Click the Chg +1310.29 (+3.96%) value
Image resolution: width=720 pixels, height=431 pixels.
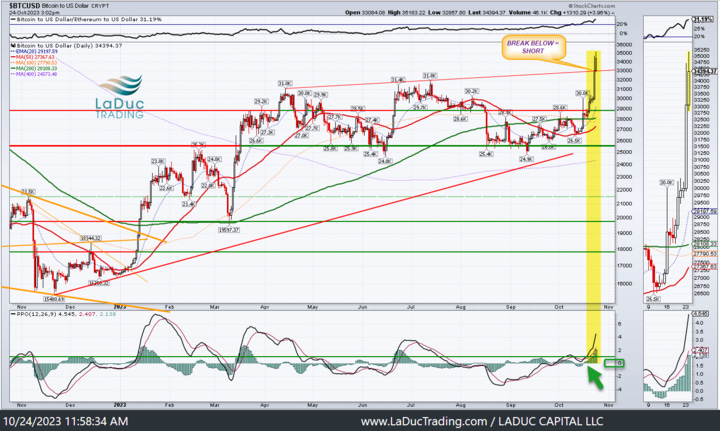pos(579,13)
